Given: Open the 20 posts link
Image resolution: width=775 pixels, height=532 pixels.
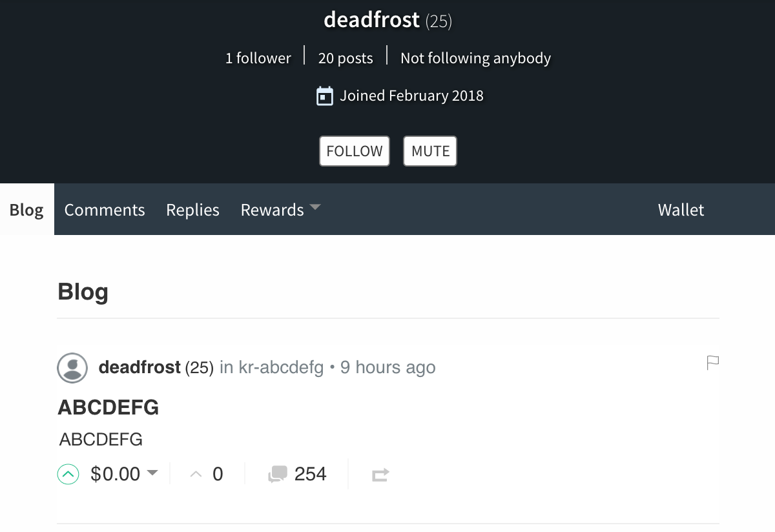Looking at the screenshot, I should (346, 58).
